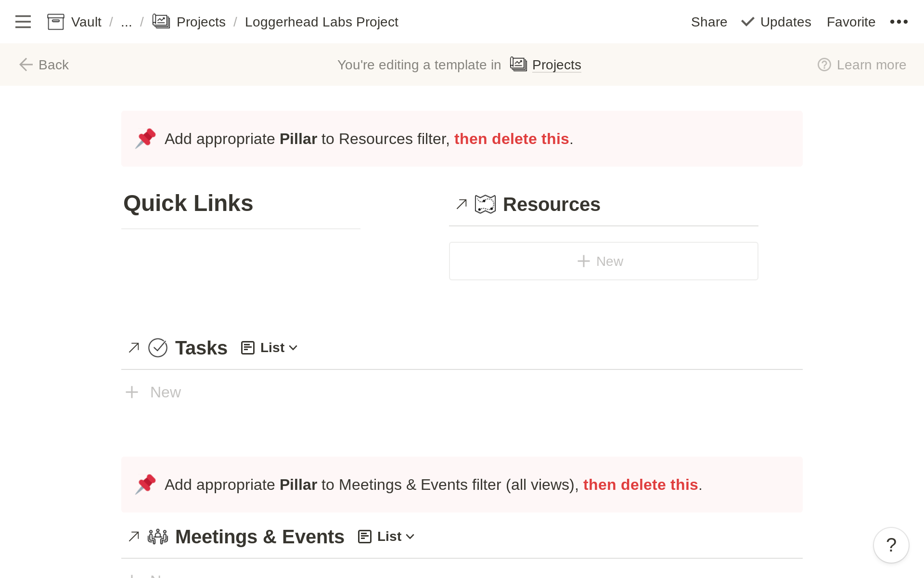
Task: Toggle Favorite for this template
Action: point(851,22)
